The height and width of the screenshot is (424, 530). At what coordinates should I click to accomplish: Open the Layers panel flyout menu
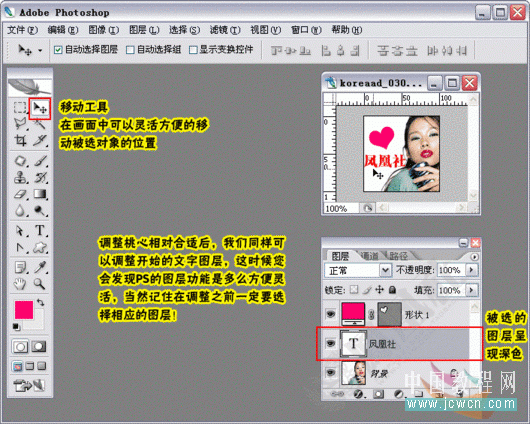[x=474, y=257]
